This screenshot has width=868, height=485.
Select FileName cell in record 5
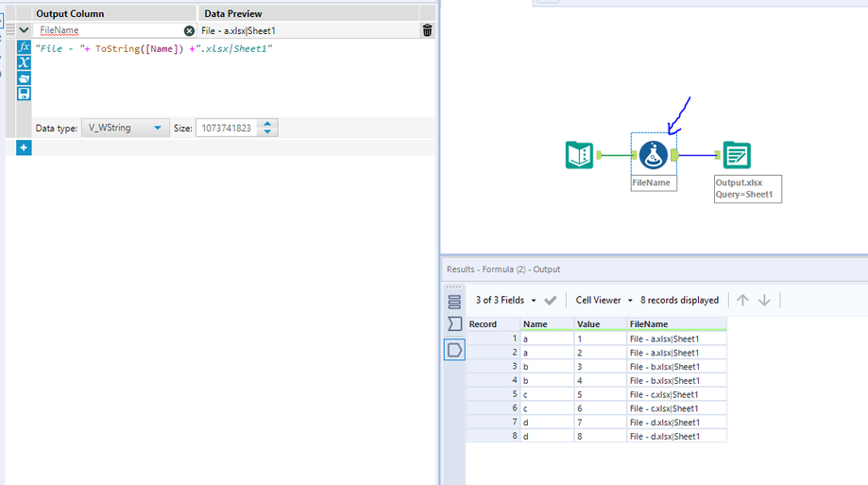click(676, 394)
